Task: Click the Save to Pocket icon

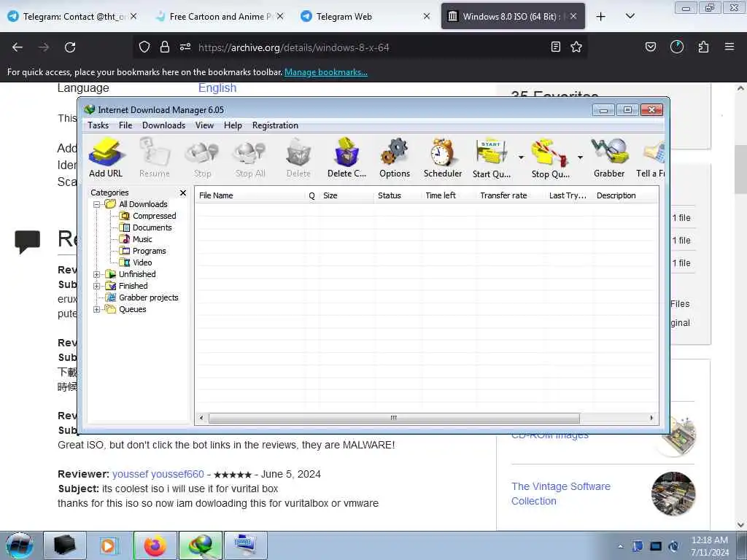Action: click(x=651, y=47)
